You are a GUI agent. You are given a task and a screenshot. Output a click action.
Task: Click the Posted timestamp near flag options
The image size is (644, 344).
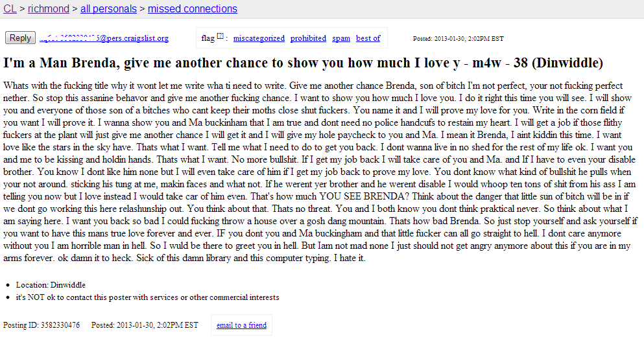coord(459,39)
